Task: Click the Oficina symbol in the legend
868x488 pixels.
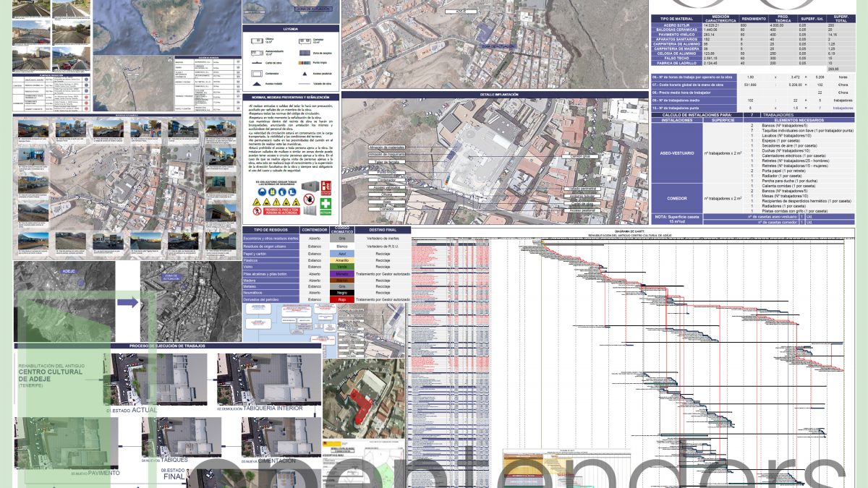Action: pyautogui.click(x=258, y=42)
